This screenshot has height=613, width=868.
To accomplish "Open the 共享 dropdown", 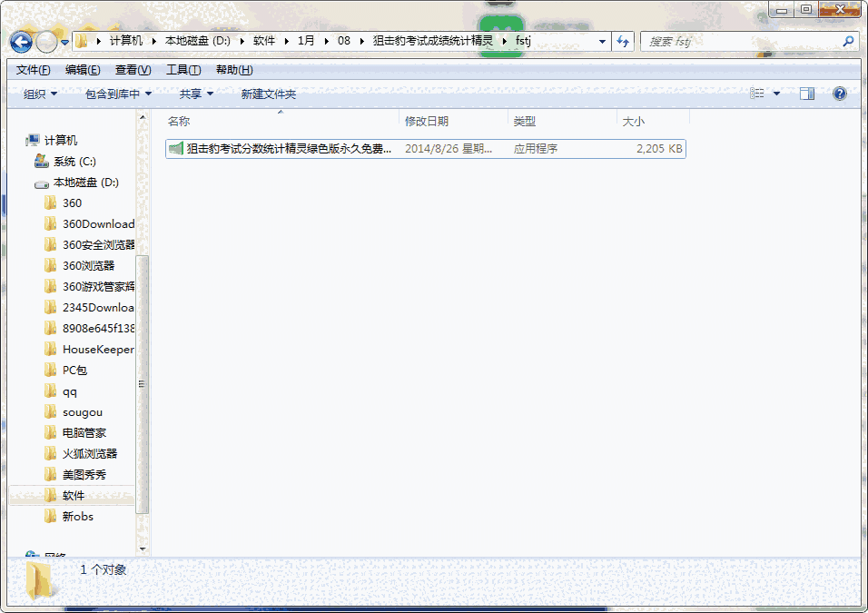I will click(196, 94).
